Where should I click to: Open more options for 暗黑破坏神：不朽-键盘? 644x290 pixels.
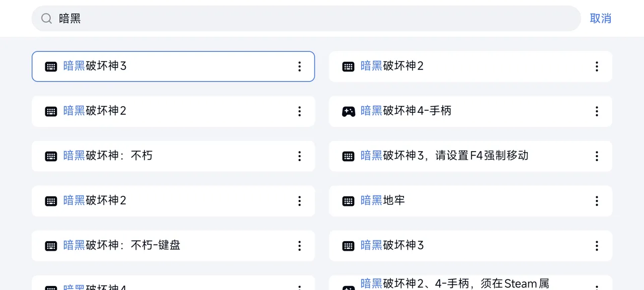[299, 246]
